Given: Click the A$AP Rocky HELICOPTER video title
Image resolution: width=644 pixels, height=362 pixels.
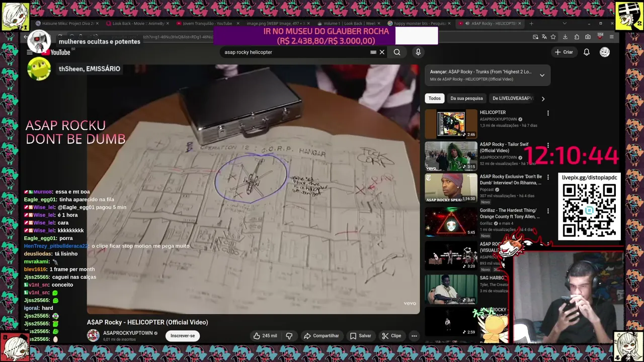Looking at the screenshot, I should pyautogui.click(x=147, y=322).
